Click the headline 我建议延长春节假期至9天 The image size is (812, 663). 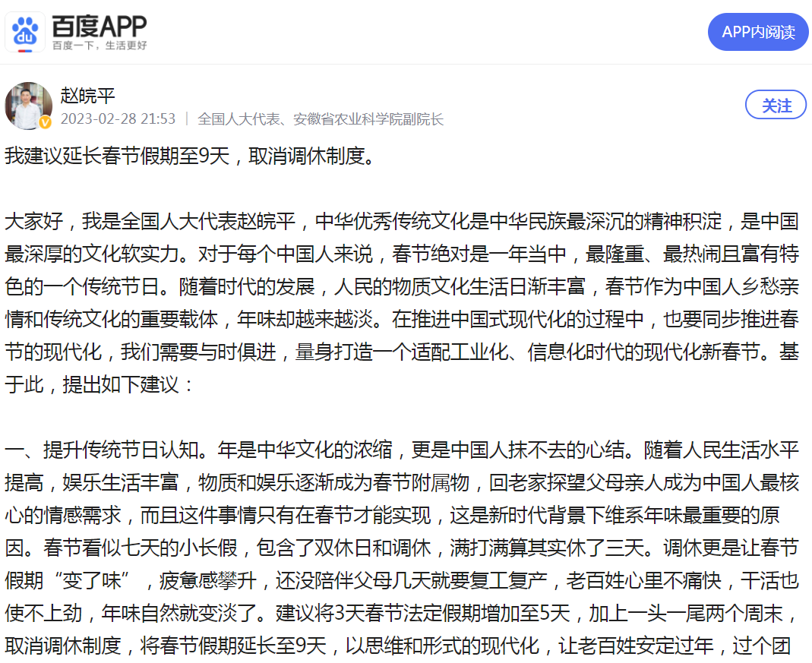190,156
